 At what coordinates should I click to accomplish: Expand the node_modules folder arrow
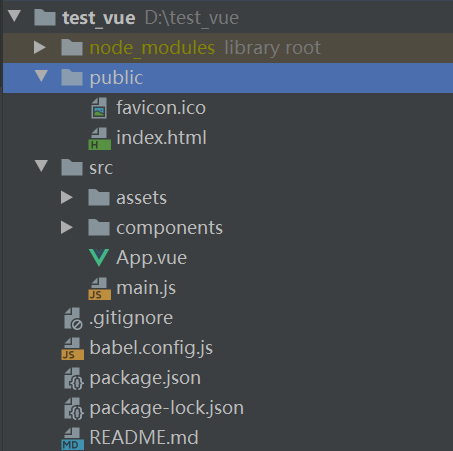[40, 48]
